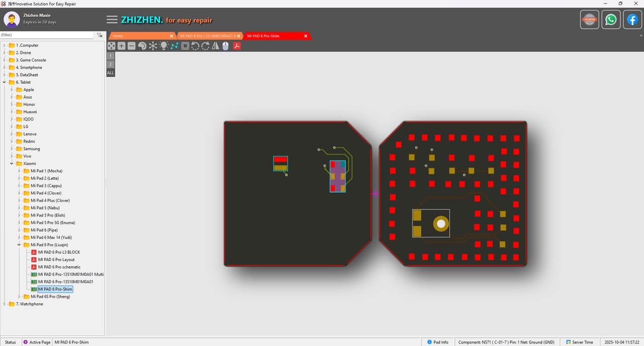The height and width of the screenshot is (346, 644).
Task: Expand the Samsung folder arrow
Action: tap(12, 149)
